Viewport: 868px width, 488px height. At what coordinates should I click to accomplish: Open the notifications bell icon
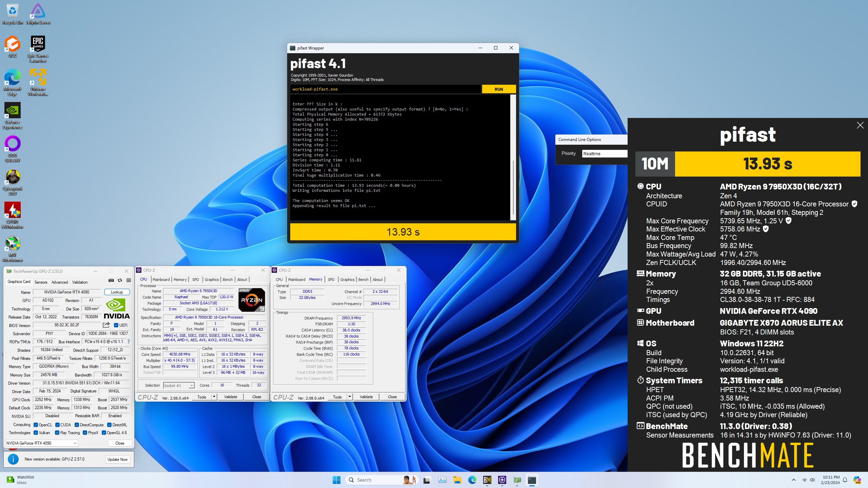click(845, 480)
